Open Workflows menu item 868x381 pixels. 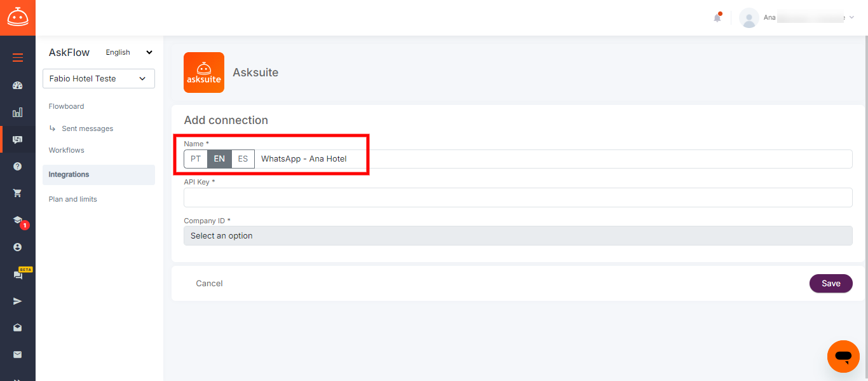pyautogui.click(x=66, y=150)
